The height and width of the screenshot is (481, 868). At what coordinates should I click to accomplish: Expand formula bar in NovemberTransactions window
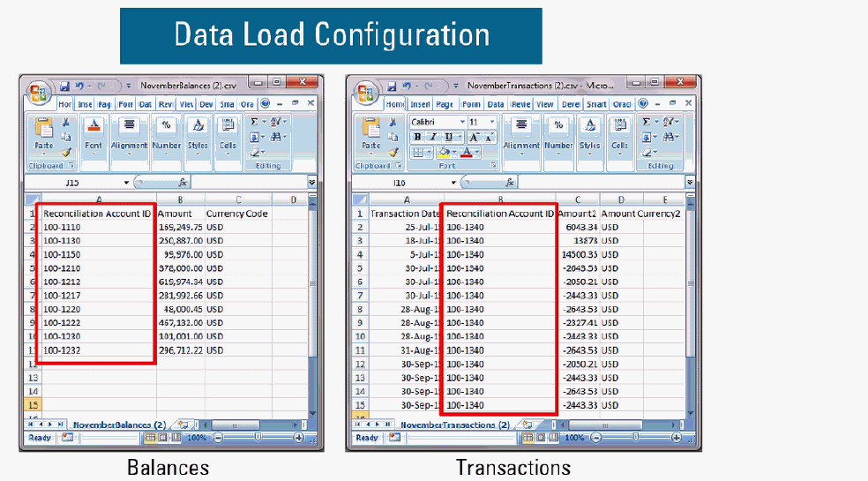tap(690, 183)
